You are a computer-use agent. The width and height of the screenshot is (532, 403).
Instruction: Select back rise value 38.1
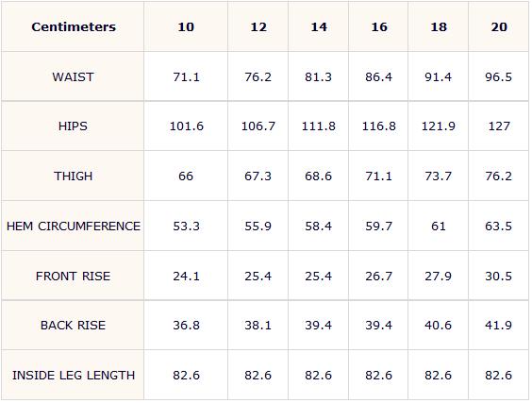(x=258, y=326)
